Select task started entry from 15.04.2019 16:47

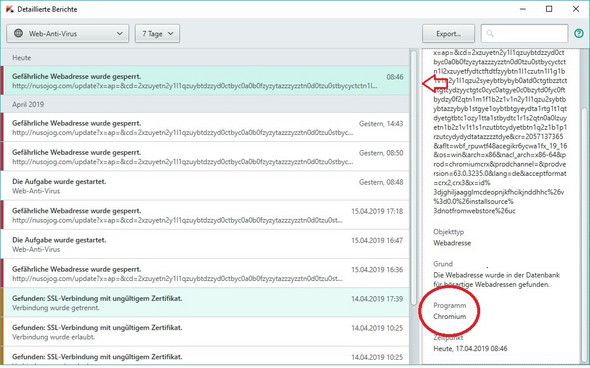pos(205,244)
